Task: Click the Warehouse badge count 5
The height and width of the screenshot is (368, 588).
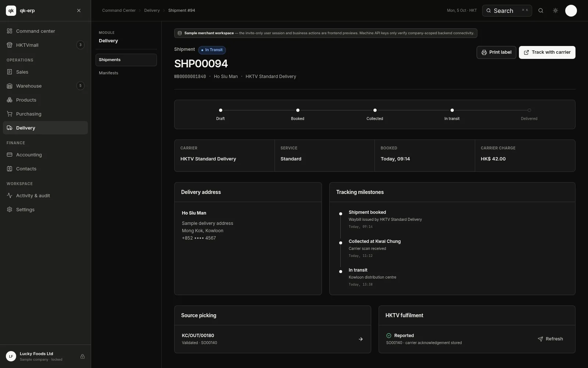Action: (80, 86)
